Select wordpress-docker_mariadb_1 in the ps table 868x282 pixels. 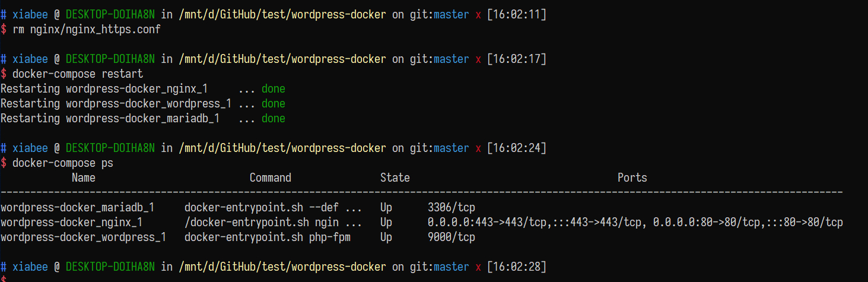click(78, 208)
